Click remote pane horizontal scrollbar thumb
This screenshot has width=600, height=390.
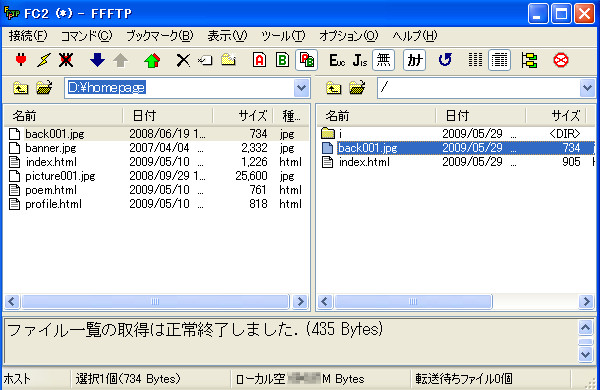click(x=413, y=302)
